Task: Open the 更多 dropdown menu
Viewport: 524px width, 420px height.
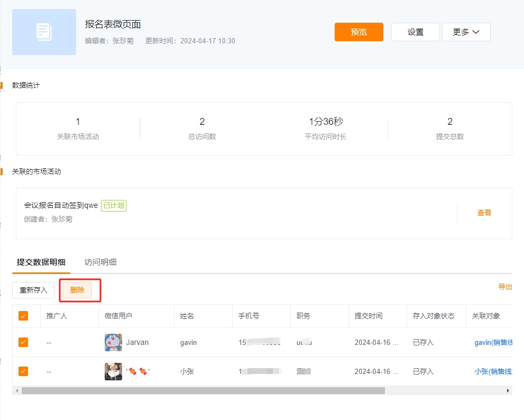Action: 466,32
